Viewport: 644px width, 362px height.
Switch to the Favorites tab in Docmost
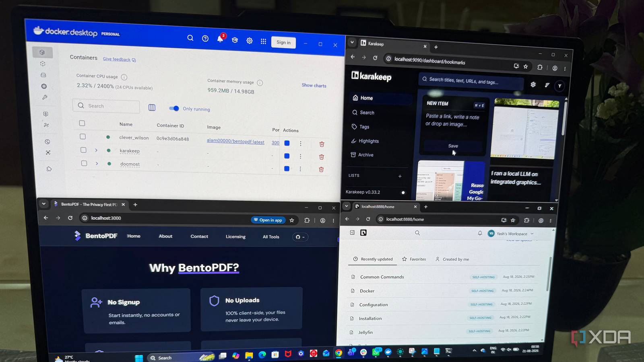pos(414,259)
